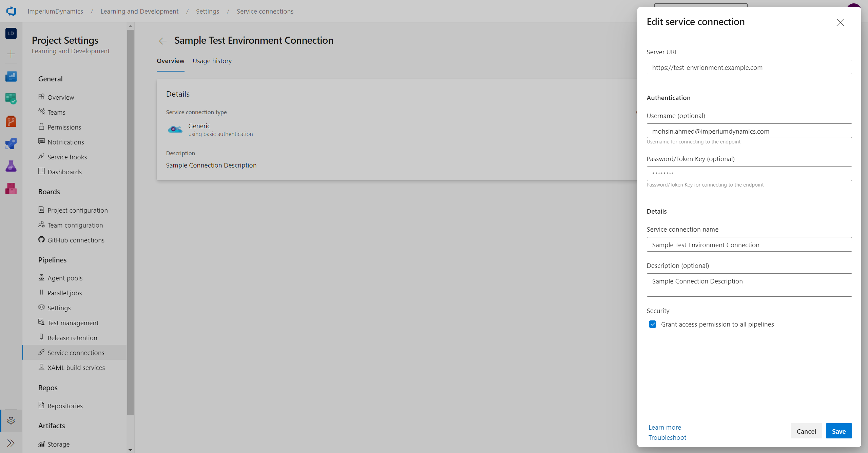Click the sidebar vertical scrollbar
The width and height of the screenshot is (868, 453).
point(130,220)
